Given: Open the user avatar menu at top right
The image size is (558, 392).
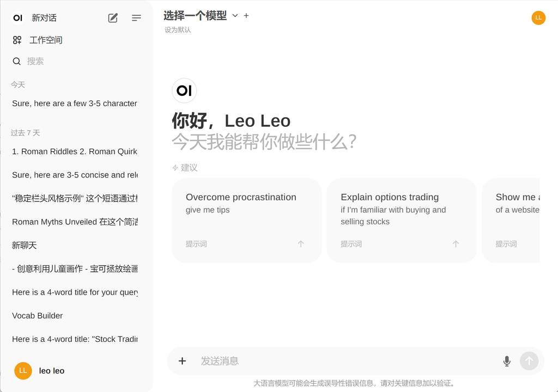Looking at the screenshot, I should (538, 17).
